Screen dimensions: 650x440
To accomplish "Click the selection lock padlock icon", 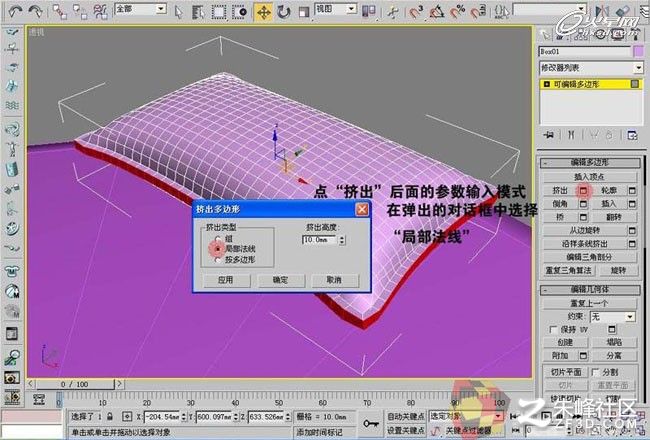I will point(109,416).
